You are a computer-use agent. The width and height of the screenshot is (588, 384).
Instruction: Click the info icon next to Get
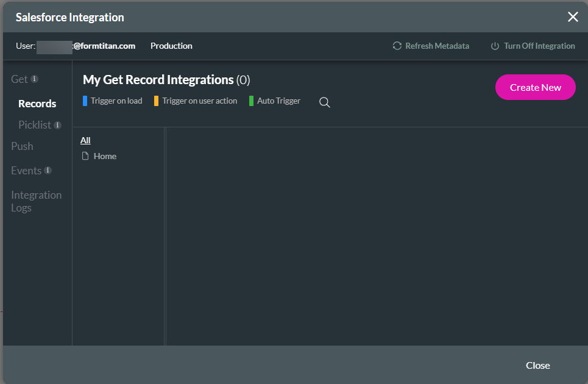pos(35,79)
